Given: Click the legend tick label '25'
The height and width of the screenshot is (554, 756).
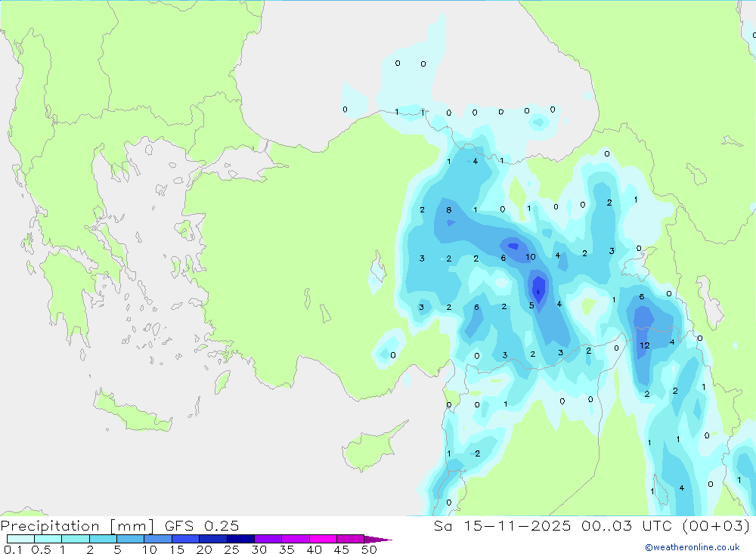Looking at the screenshot, I should tap(231, 549).
